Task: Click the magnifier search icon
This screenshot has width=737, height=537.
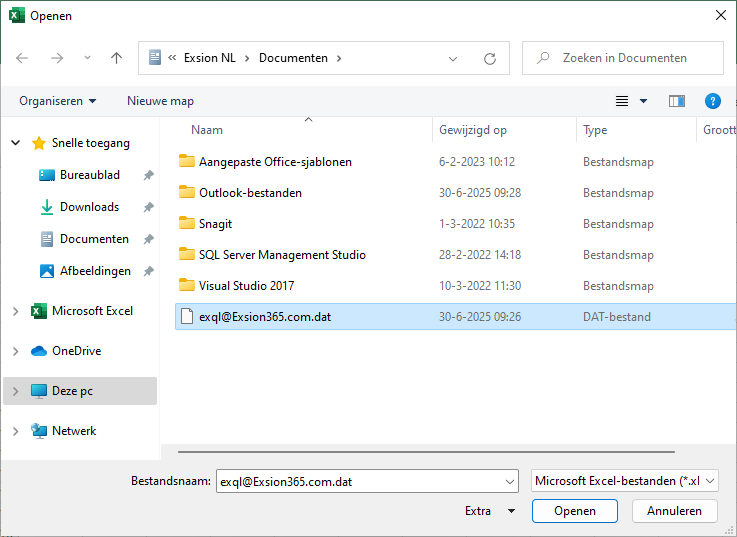Action: click(x=543, y=58)
